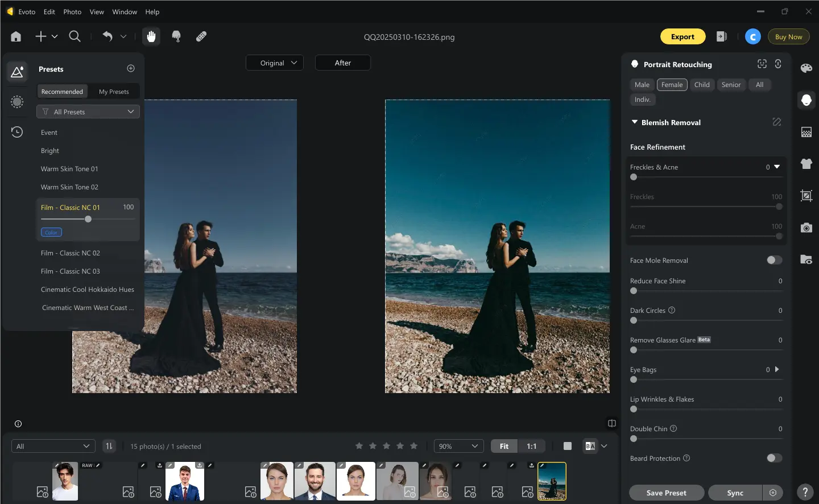Open the help question mark button
This screenshot has width=819, height=504.
coord(805,492)
